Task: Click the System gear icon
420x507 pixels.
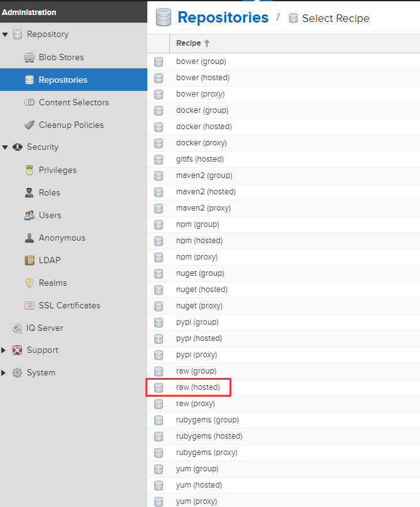Action: [17, 373]
